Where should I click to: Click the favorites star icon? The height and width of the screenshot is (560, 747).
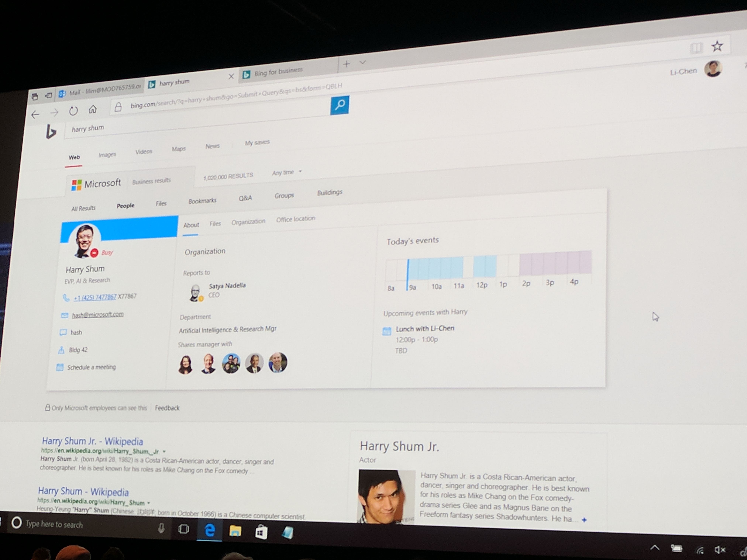[x=717, y=46]
